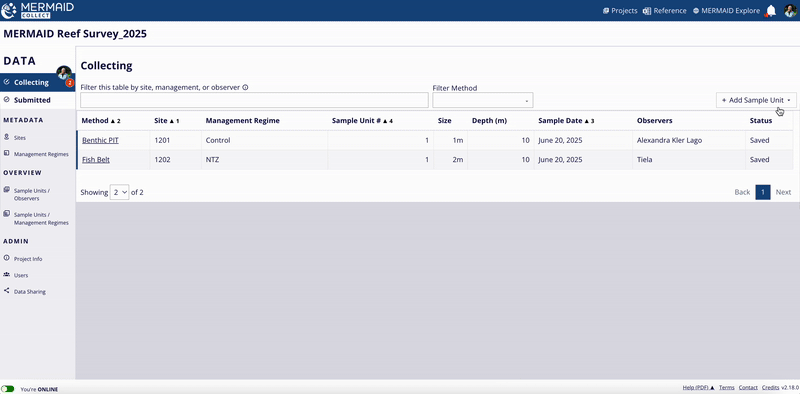
Task: Click the Credits footer link
Action: (x=771, y=388)
